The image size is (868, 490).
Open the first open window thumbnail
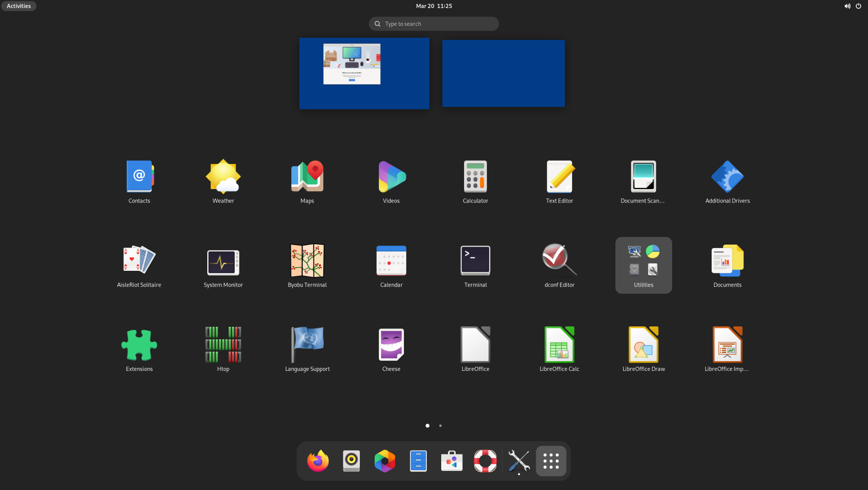(364, 73)
